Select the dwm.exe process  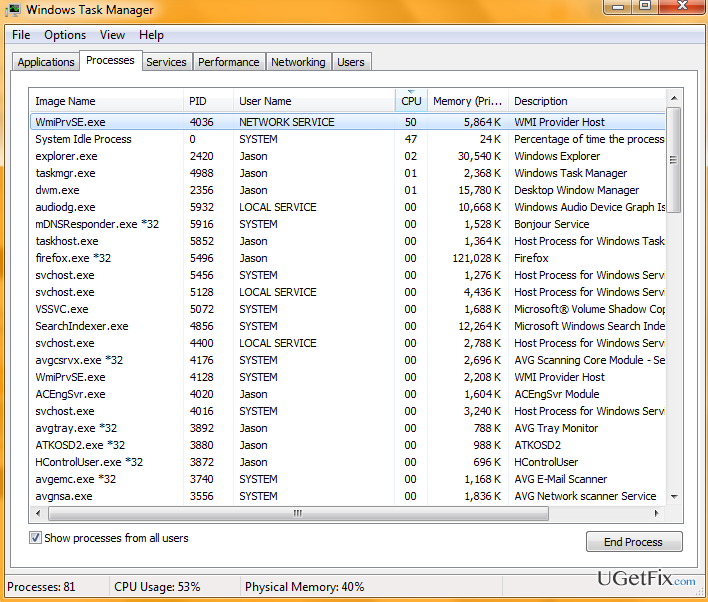coord(348,190)
